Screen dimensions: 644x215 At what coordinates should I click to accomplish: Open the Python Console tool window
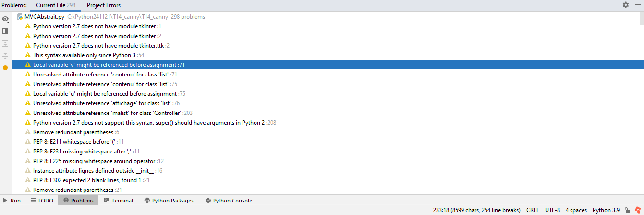coord(229,201)
